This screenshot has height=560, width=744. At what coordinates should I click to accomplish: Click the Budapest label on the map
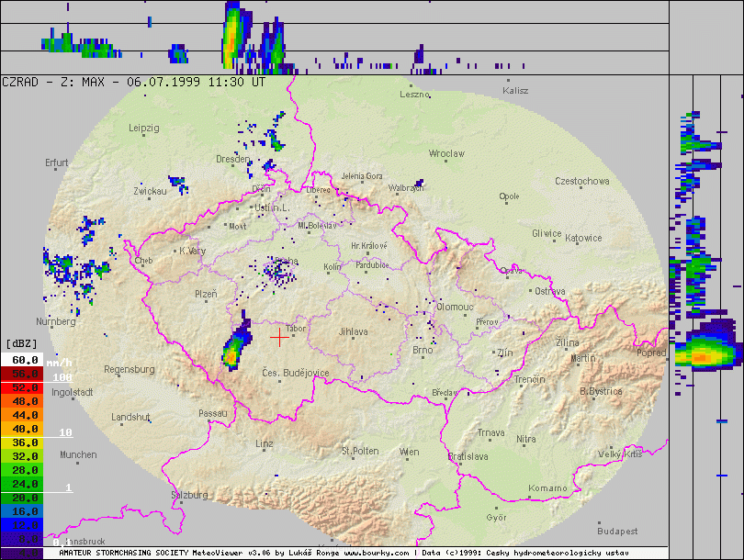pyautogui.click(x=616, y=531)
